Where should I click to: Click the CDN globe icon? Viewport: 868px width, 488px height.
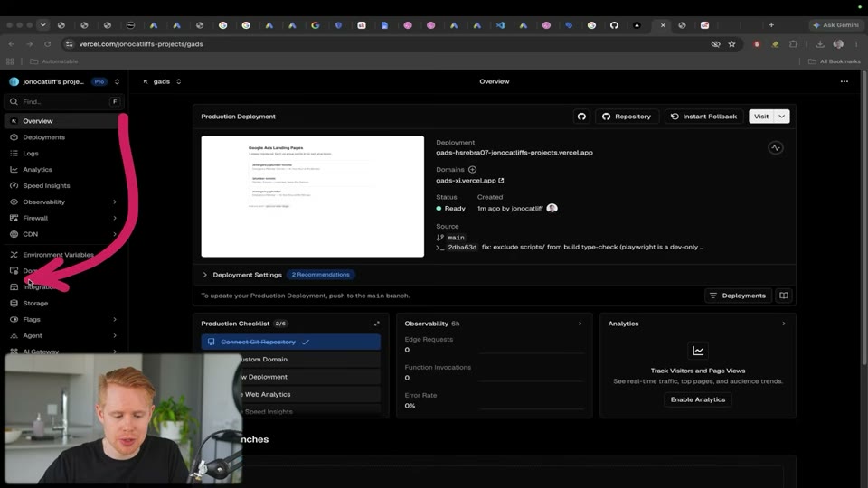(14, 234)
